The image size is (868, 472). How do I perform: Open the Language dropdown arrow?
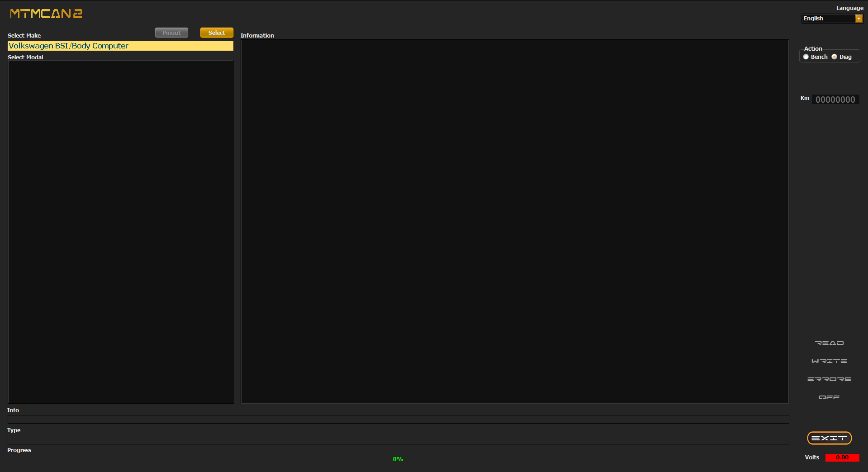tap(859, 19)
